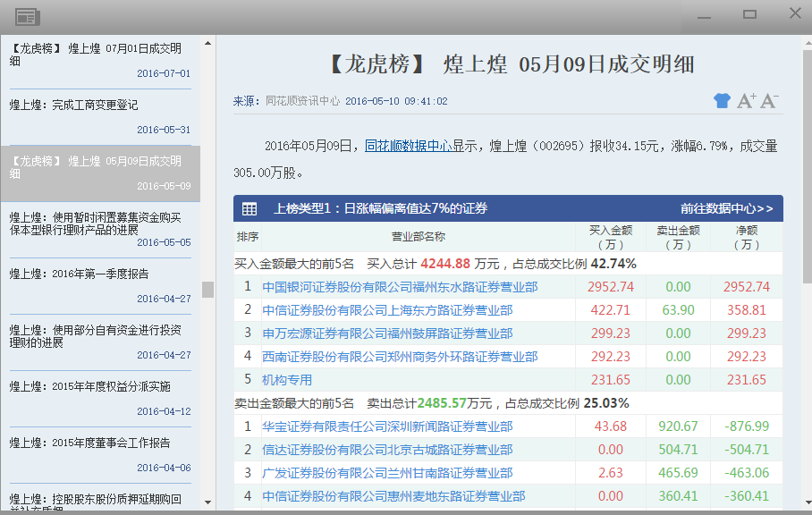
Task: Click the news list scroll down arrow
Action: (207, 502)
